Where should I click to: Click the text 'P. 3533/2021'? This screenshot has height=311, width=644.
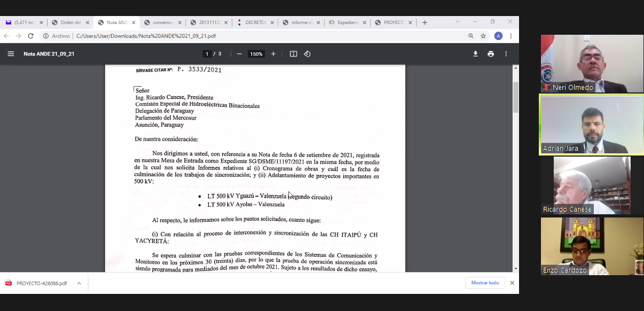(199, 69)
